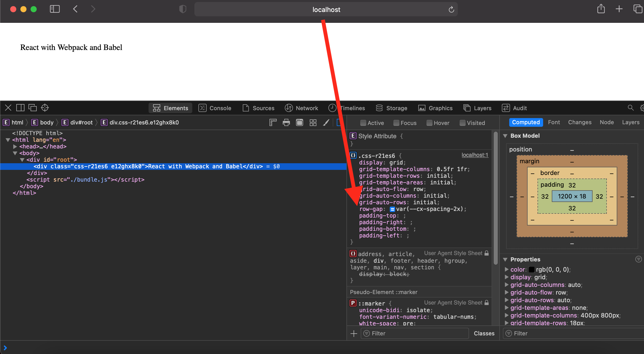Enable the Active pseudo-class checkbox
644x354 pixels.
click(x=363, y=123)
